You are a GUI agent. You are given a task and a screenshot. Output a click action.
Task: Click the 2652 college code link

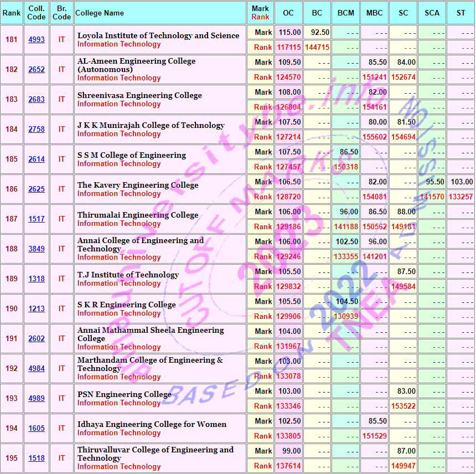[x=37, y=70]
